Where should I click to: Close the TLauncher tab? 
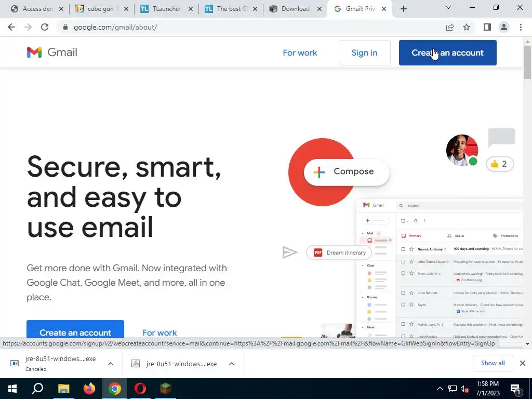tap(191, 9)
